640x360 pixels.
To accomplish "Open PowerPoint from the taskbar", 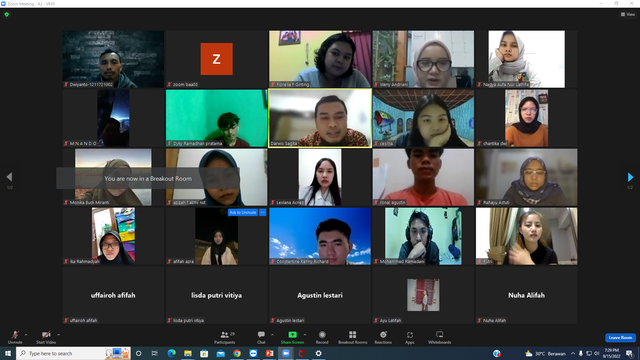I will tap(269, 353).
